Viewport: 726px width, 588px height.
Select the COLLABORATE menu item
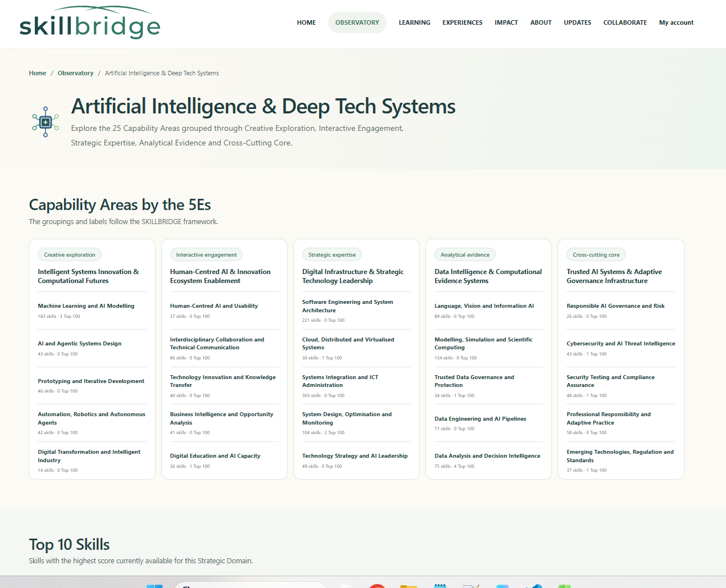[625, 22]
